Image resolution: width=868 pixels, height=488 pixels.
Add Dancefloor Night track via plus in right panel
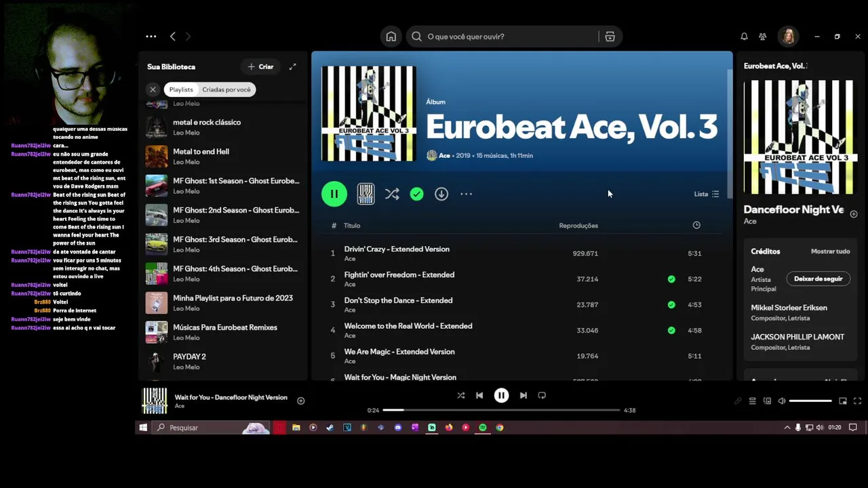[853, 214]
